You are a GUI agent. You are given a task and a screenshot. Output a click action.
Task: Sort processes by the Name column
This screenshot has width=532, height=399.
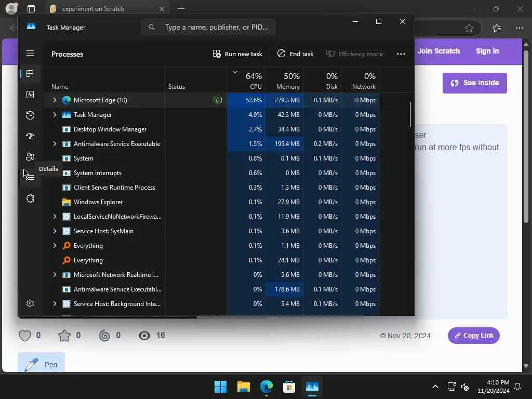60,87
